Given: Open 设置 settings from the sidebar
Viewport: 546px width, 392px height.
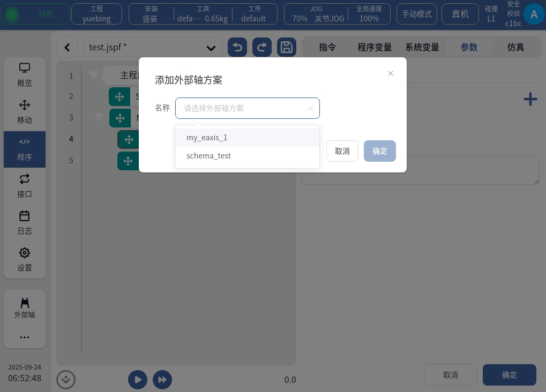Looking at the screenshot, I should click(25, 259).
